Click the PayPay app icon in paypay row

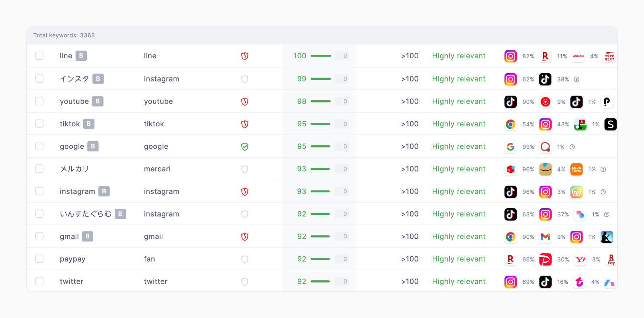point(545,259)
